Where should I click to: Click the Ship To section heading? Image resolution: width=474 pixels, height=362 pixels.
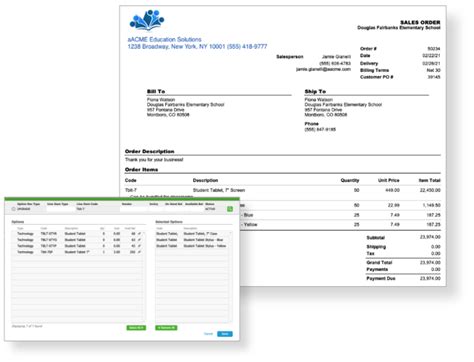click(315, 91)
